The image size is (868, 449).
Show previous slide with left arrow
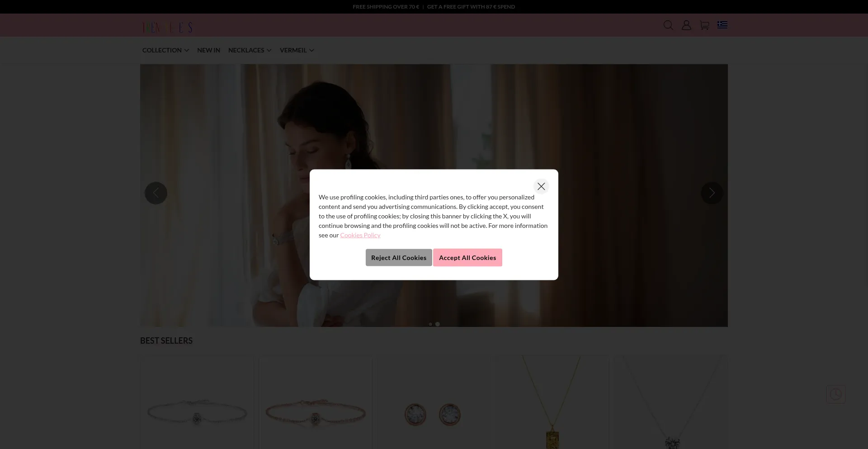click(156, 193)
